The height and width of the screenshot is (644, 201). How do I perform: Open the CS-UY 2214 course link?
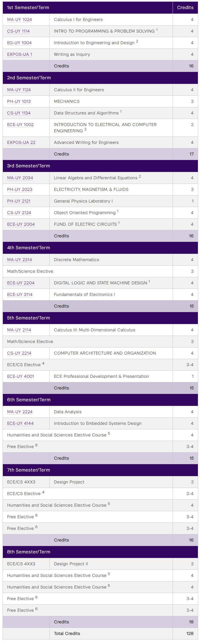(x=19, y=353)
